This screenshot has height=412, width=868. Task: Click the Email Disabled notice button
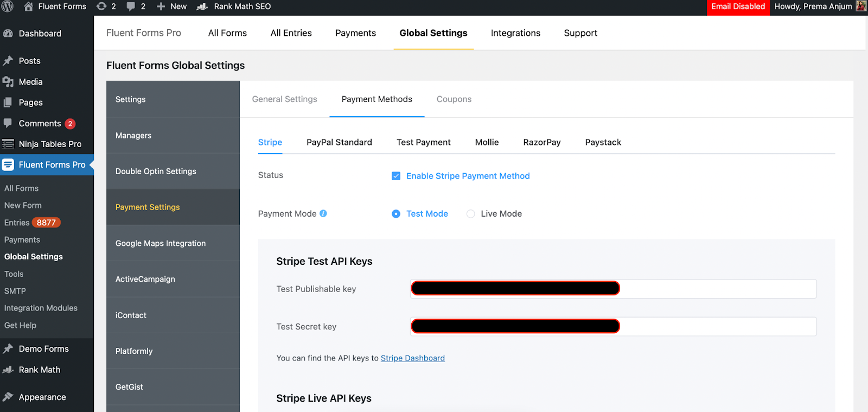[738, 7]
